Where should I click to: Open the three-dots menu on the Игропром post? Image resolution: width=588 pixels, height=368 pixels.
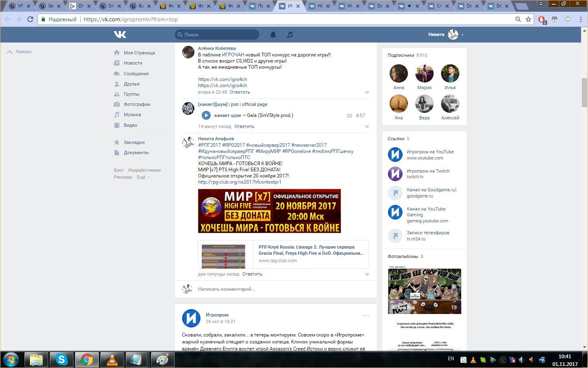click(366, 315)
